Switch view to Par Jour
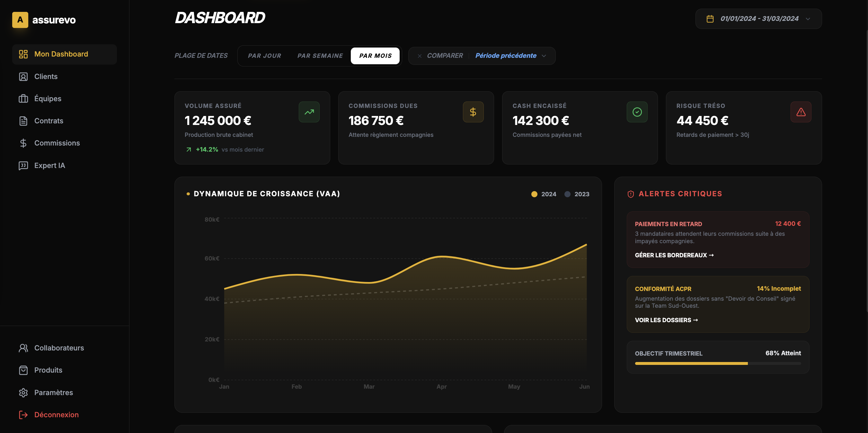Image resolution: width=868 pixels, height=433 pixels. tap(264, 56)
